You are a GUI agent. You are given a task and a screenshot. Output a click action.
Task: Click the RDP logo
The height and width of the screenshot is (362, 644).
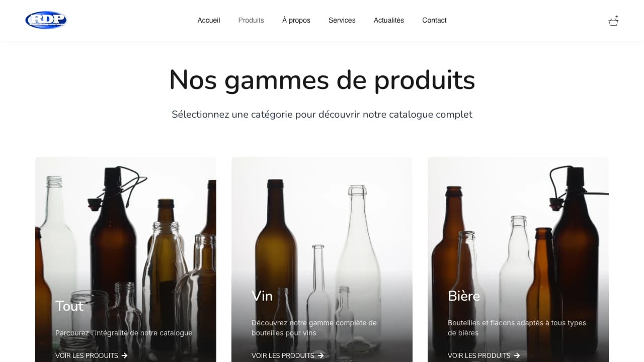point(46,20)
